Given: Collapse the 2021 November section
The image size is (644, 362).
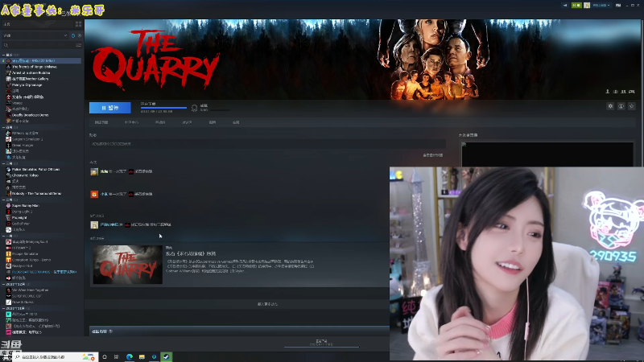Looking at the screenshot, I should point(4,308).
